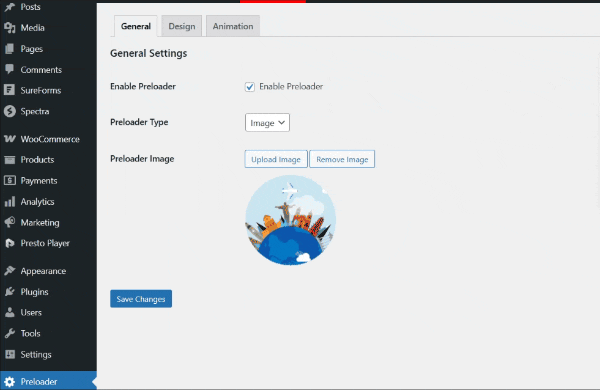Viewport: 600px width, 390px height.
Task: Open Plugins using the plug icon
Action: point(10,292)
